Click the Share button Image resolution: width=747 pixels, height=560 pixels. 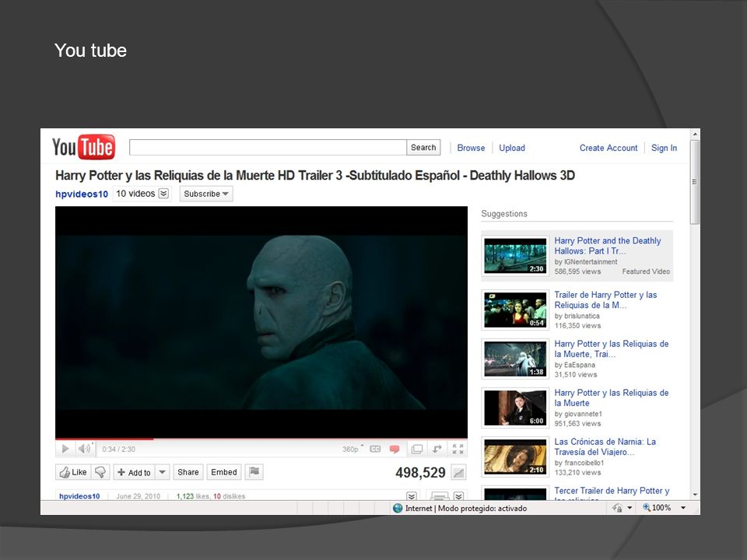click(188, 472)
